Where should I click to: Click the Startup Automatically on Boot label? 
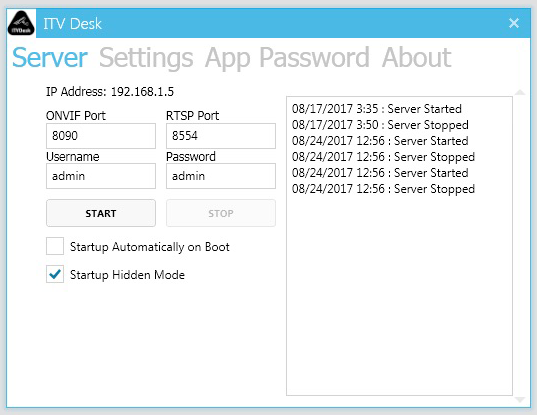[150, 247]
